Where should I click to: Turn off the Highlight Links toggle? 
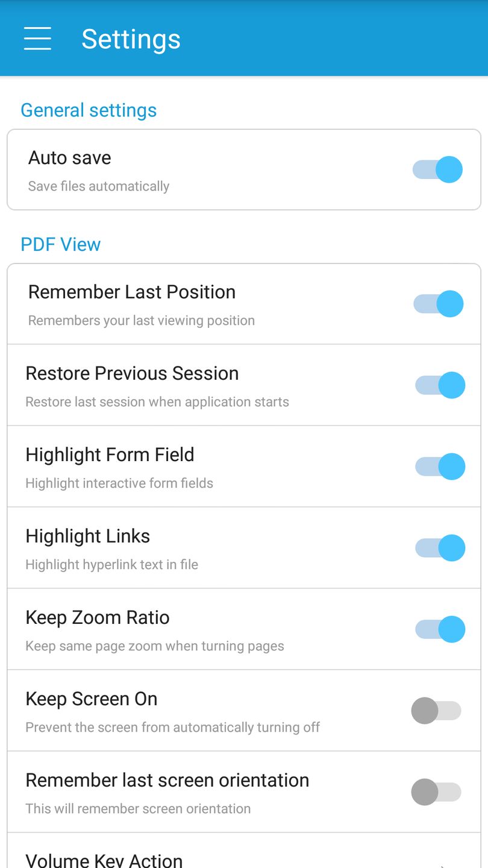point(440,548)
